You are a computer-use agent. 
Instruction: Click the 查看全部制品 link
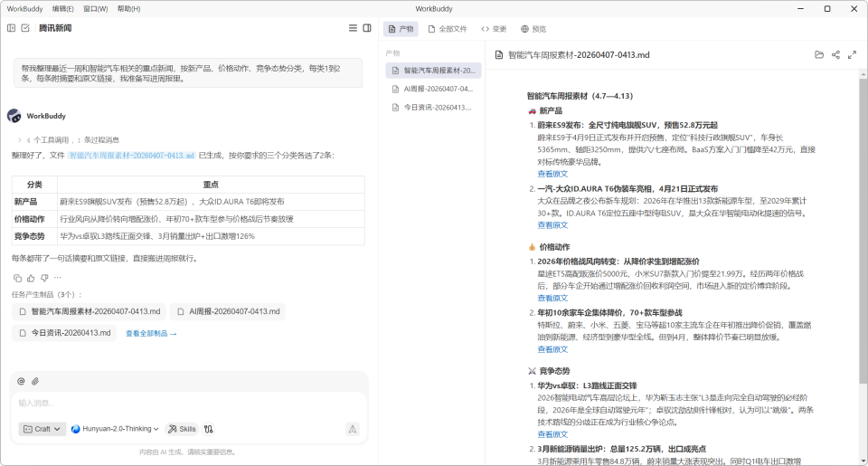(x=151, y=334)
